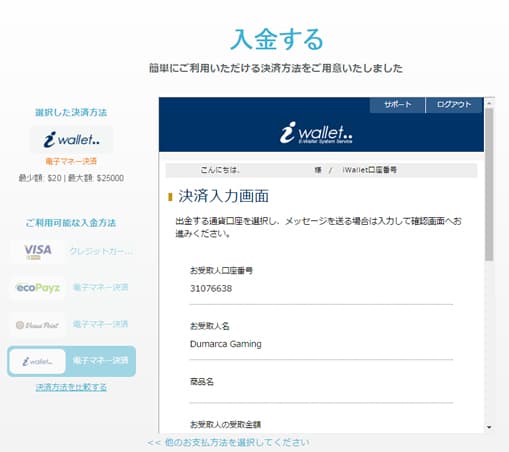
Task: Click the お受取人口座番号 label
Action: tap(221, 270)
